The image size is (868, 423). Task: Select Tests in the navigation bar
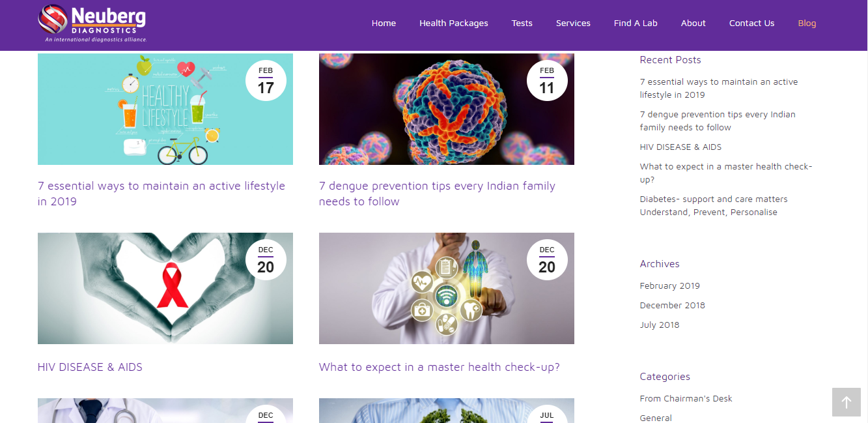pos(522,23)
